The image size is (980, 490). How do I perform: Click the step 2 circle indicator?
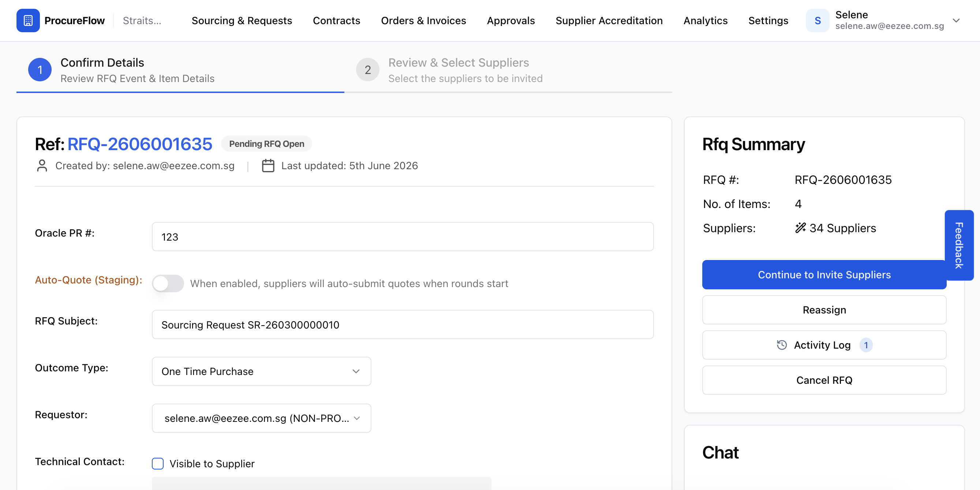[x=367, y=70]
